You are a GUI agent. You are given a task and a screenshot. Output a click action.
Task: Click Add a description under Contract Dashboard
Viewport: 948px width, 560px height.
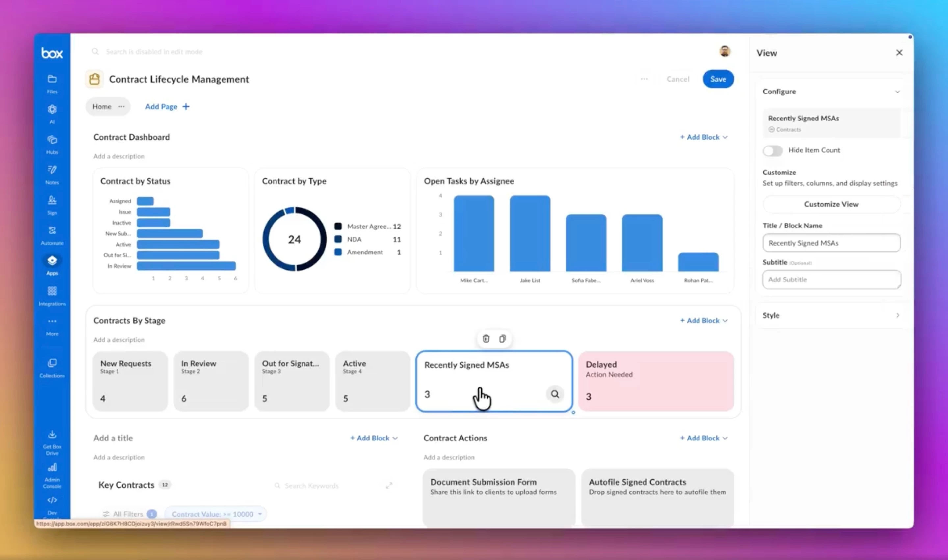(119, 156)
